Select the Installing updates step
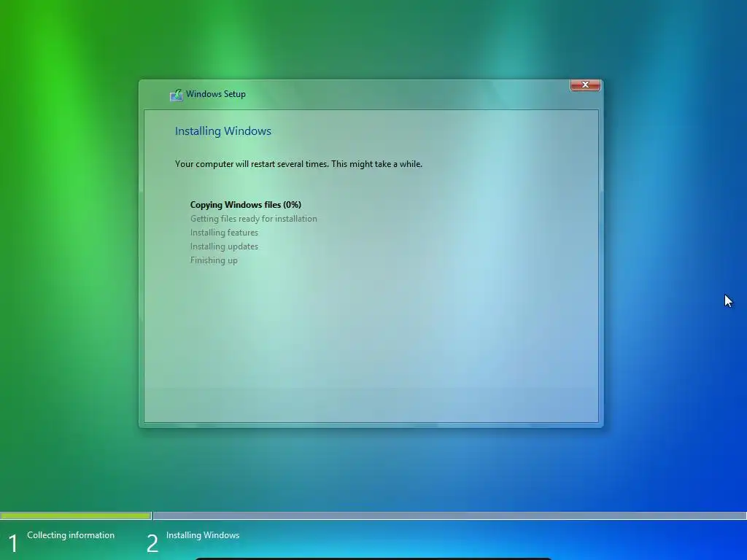Viewport: 747px width, 560px height. pos(224,246)
